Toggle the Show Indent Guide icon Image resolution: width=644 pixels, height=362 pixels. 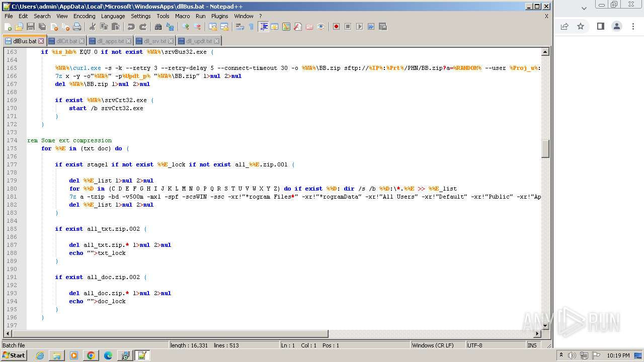pos(263,27)
